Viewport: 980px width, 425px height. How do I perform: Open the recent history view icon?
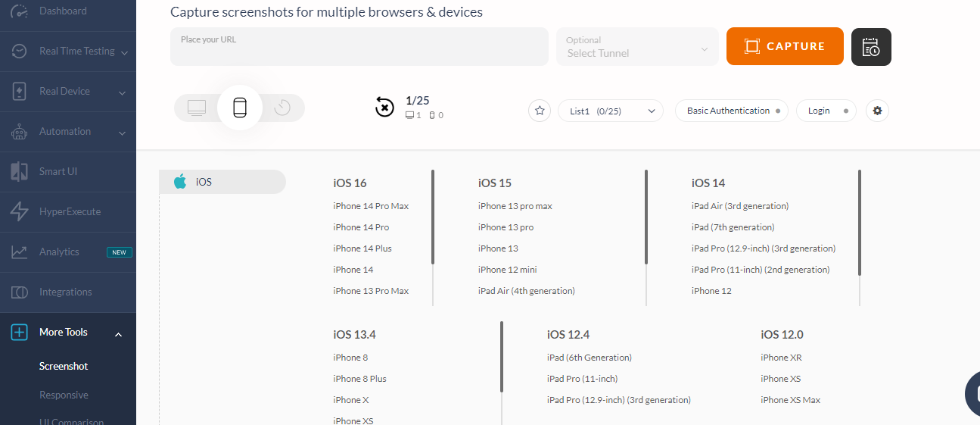tap(282, 108)
